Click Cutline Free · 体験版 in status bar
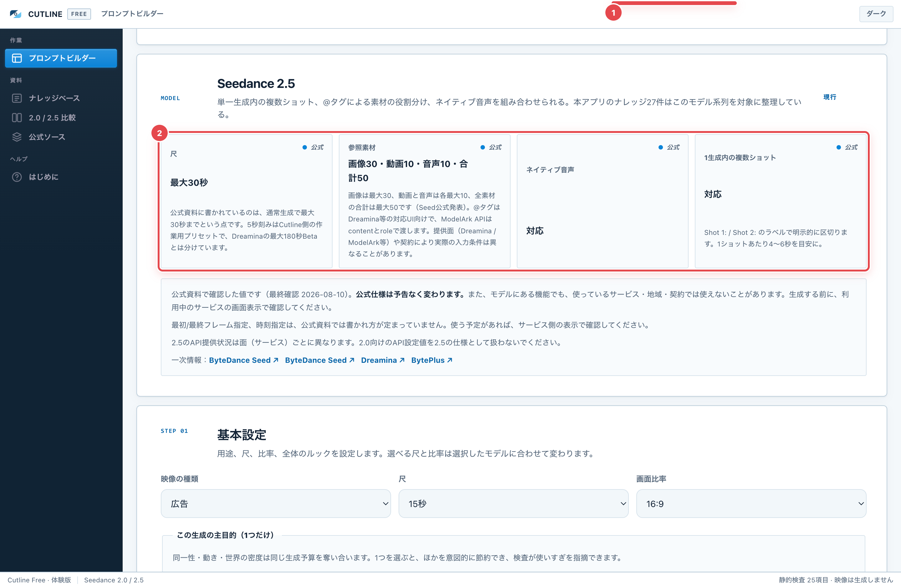 coord(39,580)
